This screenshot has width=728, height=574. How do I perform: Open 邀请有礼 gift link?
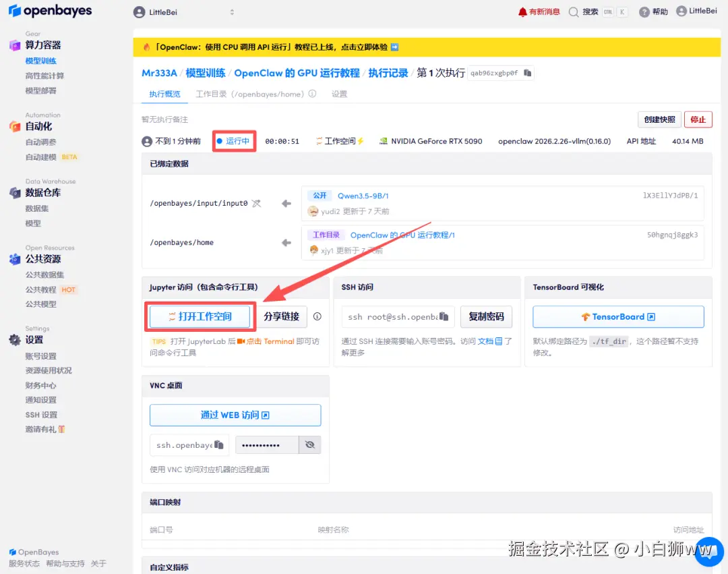pyautogui.click(x=45, y=430)
